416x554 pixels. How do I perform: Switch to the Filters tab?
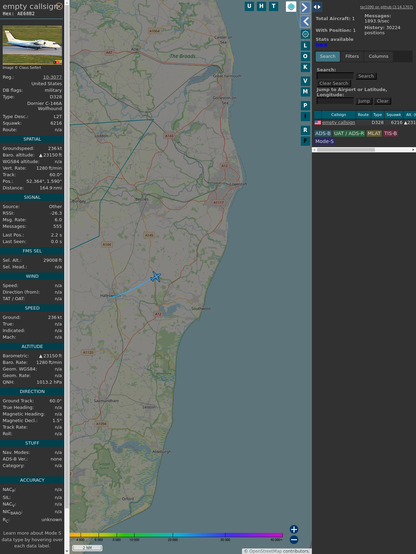(x=352, y=56)
